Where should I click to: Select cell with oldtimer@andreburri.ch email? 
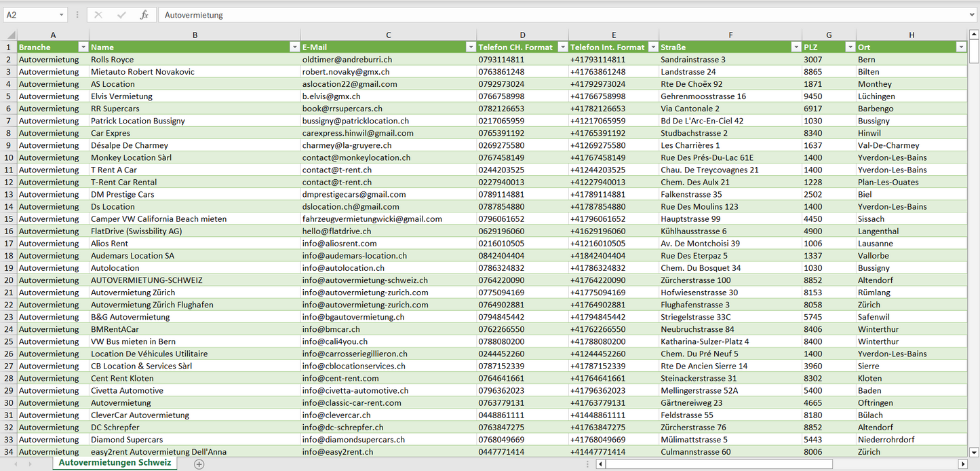pos(388,60)
